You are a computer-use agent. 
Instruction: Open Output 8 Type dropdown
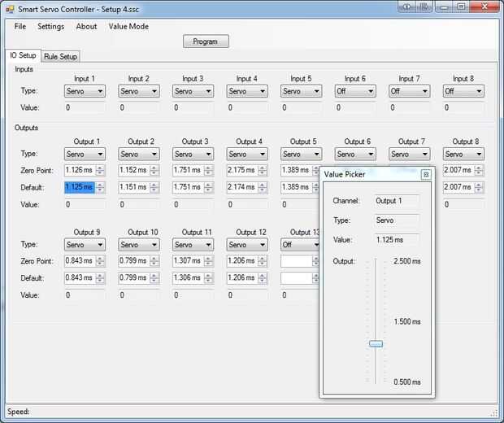click(x=463, y=155)
